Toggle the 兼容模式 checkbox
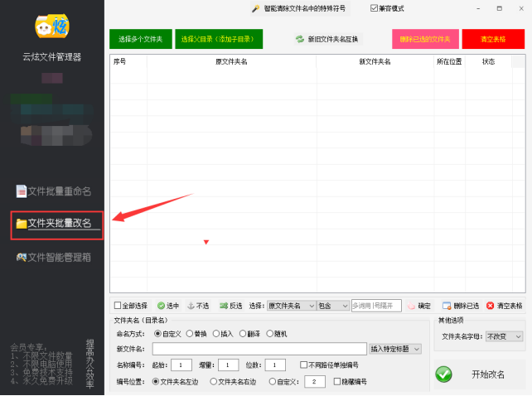The height and width of the screenshot is (396, 532). pyautogui.click(x=374, y=8)
